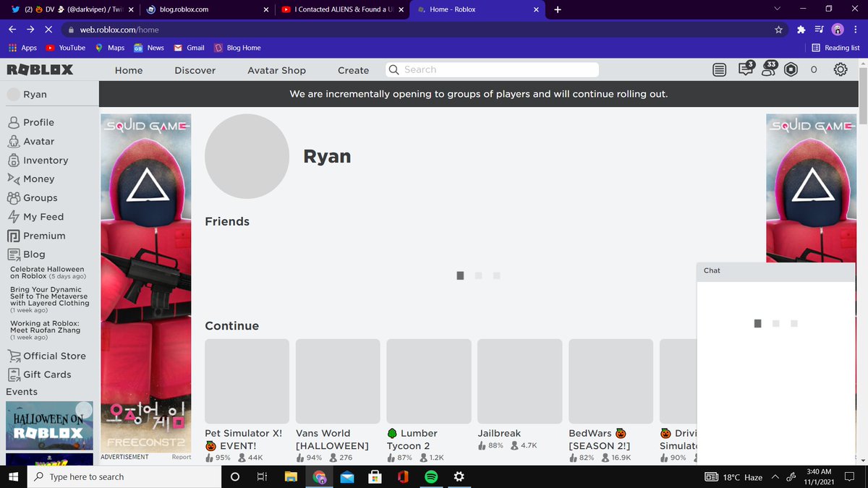Screen dimensions: 868x488
Task: Open Halloween on Roblox event banner
Action: coord(49,425)
